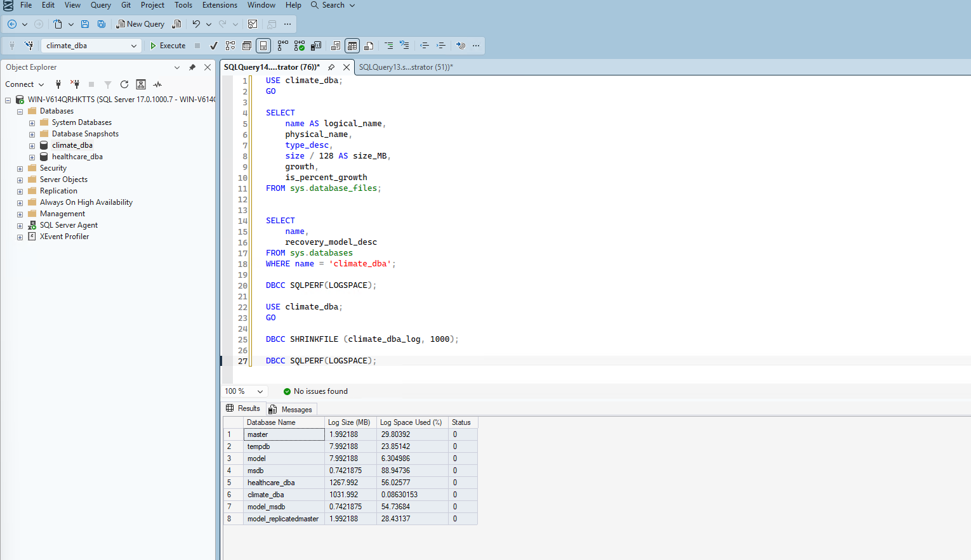This screenshot has width=971, height=560.
Task: Toggle Include Actual Execution Plan
Action: (x=283, y=46)
